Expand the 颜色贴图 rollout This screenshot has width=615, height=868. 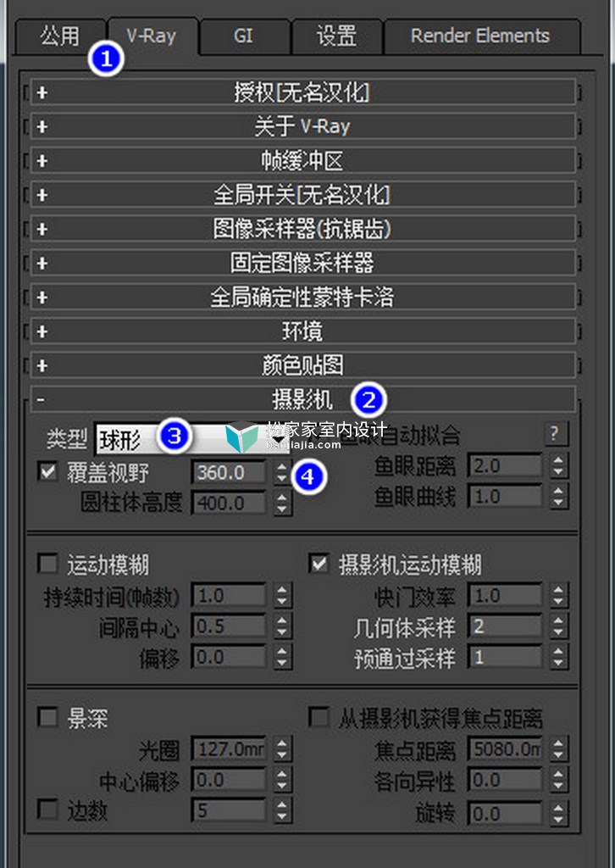tap(302, 365)
